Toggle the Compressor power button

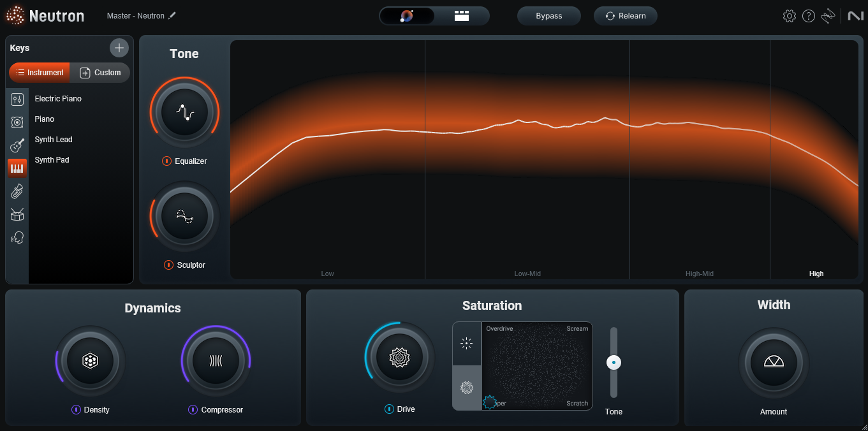click(193, 410)
